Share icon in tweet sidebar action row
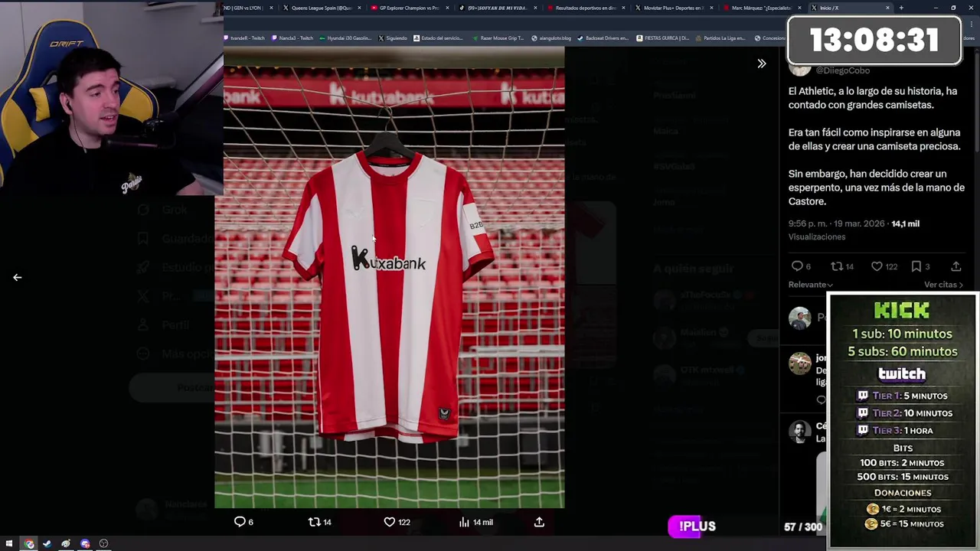The width and height of the screenshot is (980, 551). coord(956,266)
